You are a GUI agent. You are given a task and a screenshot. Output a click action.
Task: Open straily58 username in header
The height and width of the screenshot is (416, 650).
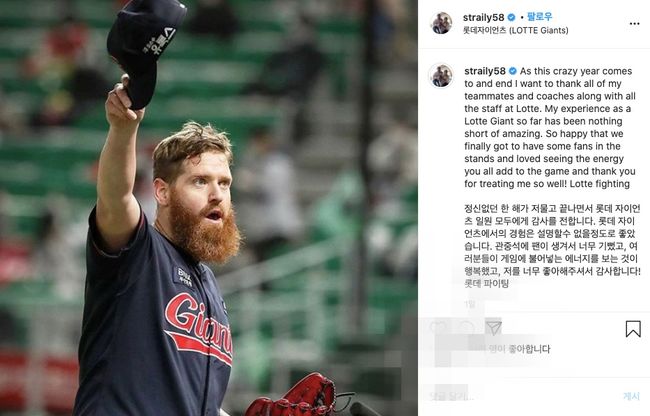tap(483, 17)
